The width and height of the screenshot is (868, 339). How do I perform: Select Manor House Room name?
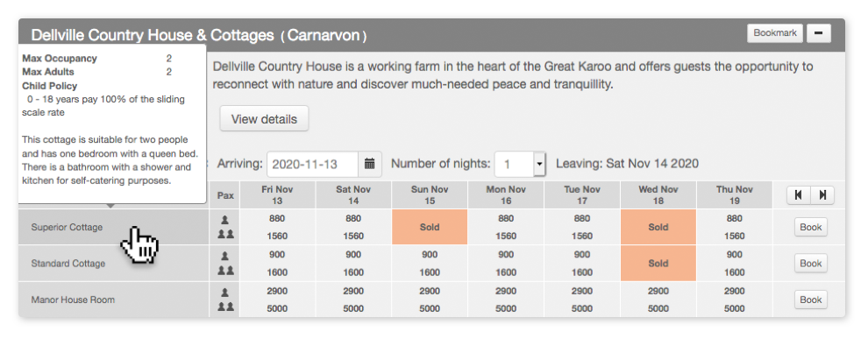point(73,300)
